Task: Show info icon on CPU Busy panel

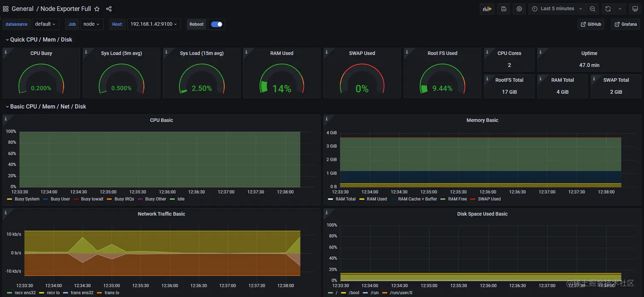Action: 6,52
